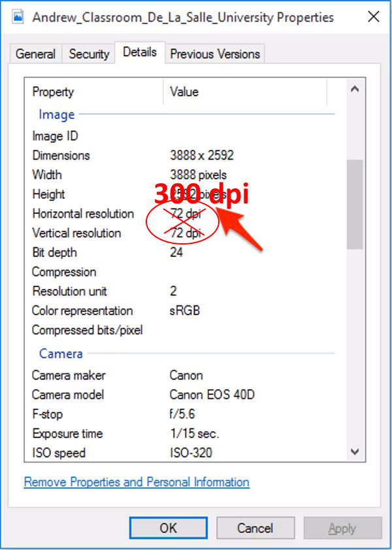This screenshot has width=392, height=550.
Task: Click the vertical scrollbar thumb
Action: 355,204
